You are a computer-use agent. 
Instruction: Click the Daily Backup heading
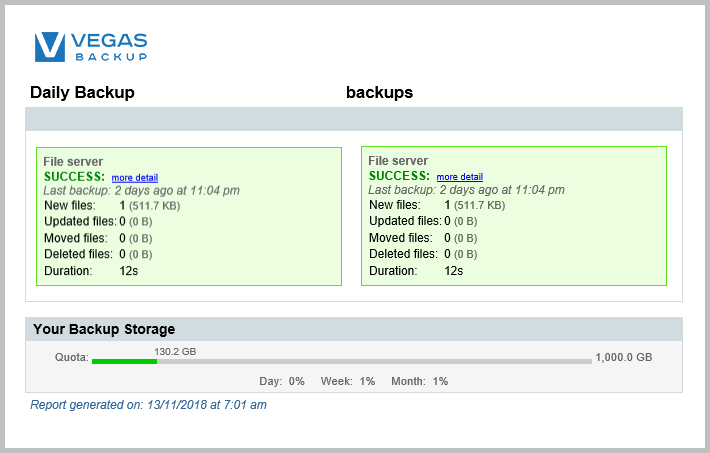pyautogui.click(x=82, y=93)
